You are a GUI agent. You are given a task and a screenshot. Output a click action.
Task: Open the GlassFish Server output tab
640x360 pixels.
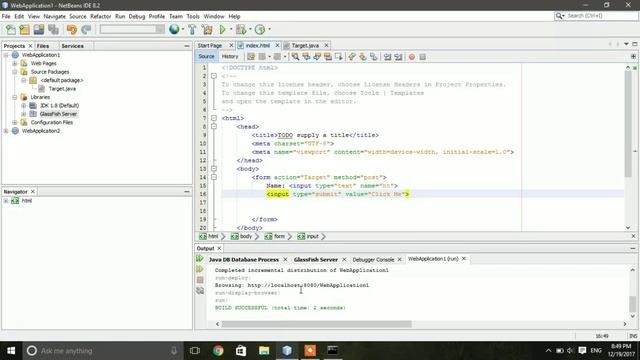pos(316,260)
